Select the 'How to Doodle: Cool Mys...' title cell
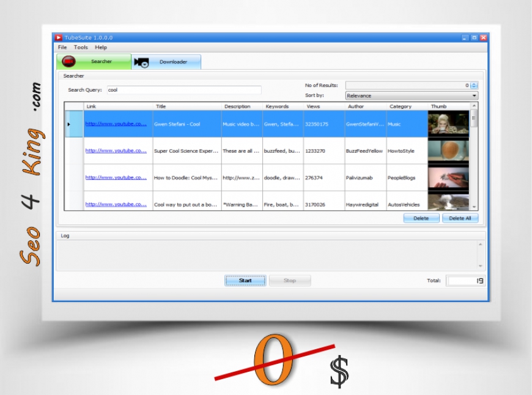532x395 pixels. point(187,177)
